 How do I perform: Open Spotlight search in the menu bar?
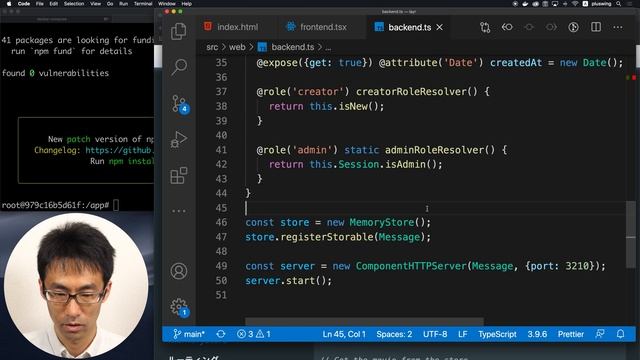[619, 4]
